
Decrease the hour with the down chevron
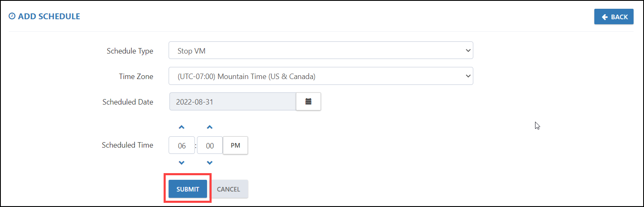pyautogui.click(x=182, y=163)
